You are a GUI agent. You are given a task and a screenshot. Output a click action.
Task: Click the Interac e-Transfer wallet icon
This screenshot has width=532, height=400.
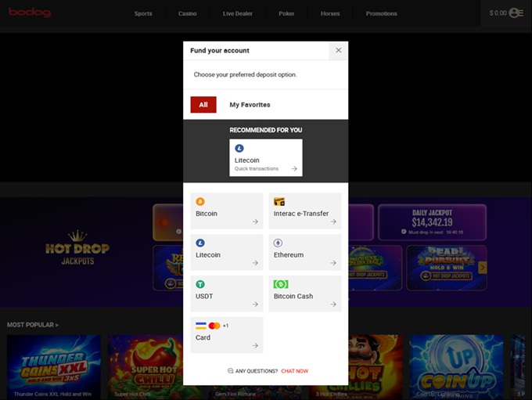[x=279, y=202]
